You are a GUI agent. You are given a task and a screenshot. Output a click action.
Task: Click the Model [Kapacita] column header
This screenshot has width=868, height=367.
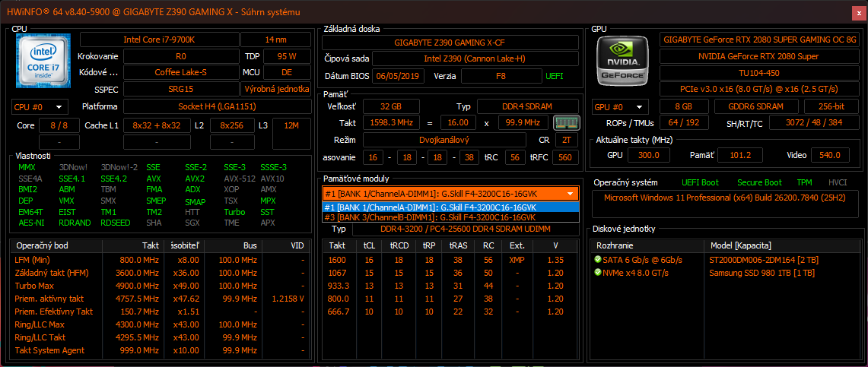coord(781,245)
